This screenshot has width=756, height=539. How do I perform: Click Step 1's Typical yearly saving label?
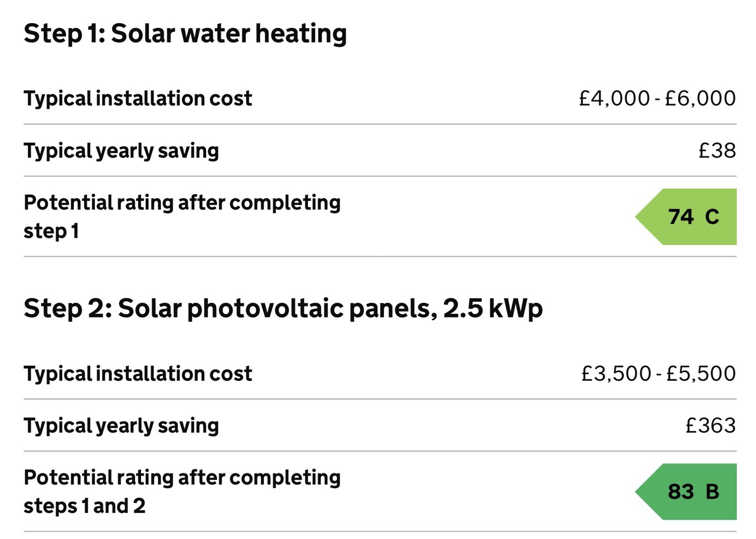point(121,151)
